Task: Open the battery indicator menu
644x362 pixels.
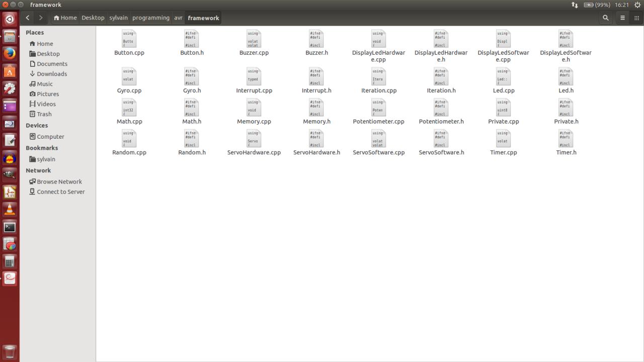Action: click(597, 5)
